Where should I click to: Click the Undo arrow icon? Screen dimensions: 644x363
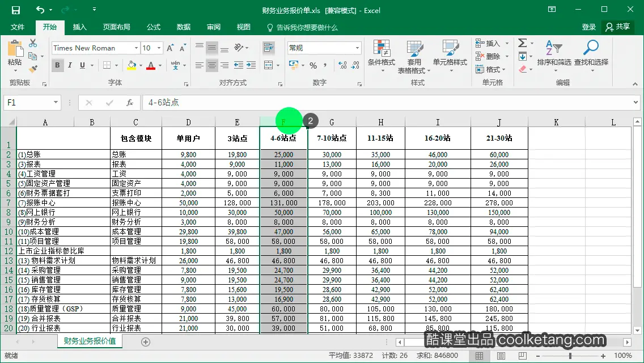point(40,10)
